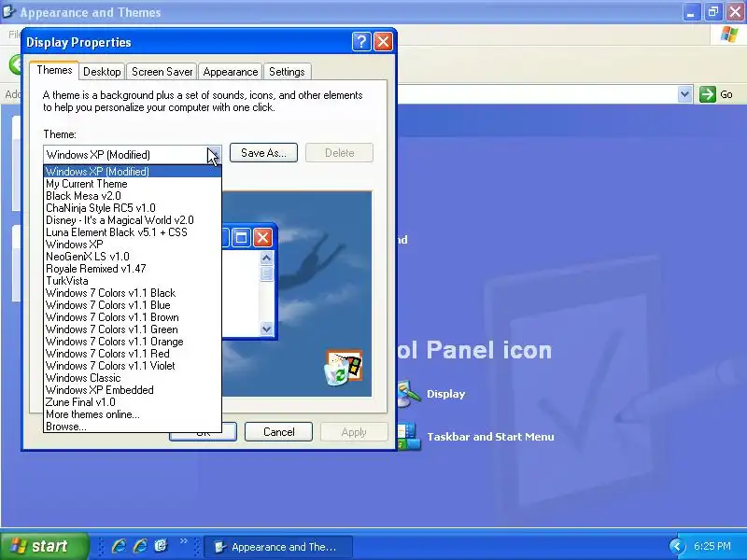Click More themes online... entry
Image resolution: width=747 pixels, height=560 pixels.
[133, 414]
